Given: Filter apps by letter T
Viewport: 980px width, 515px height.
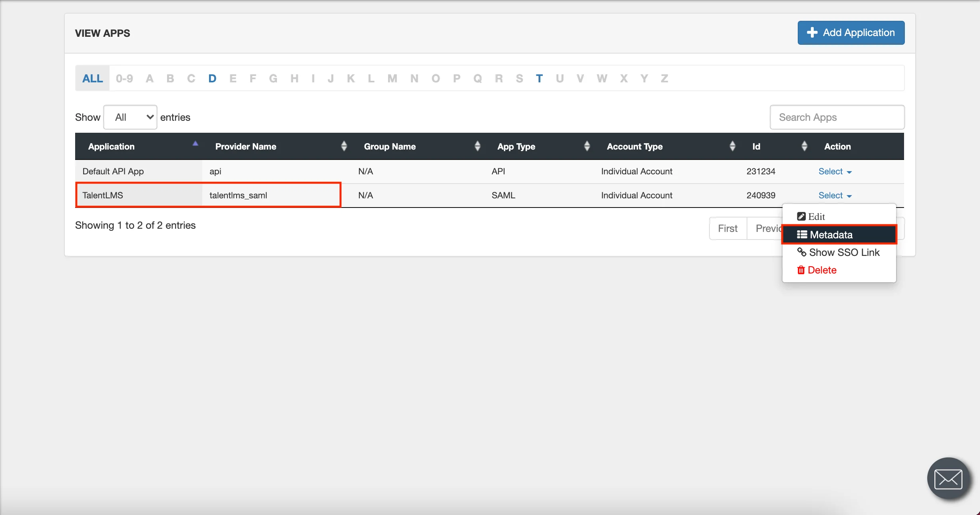Looking at the screenshot, I should [539, 78].
